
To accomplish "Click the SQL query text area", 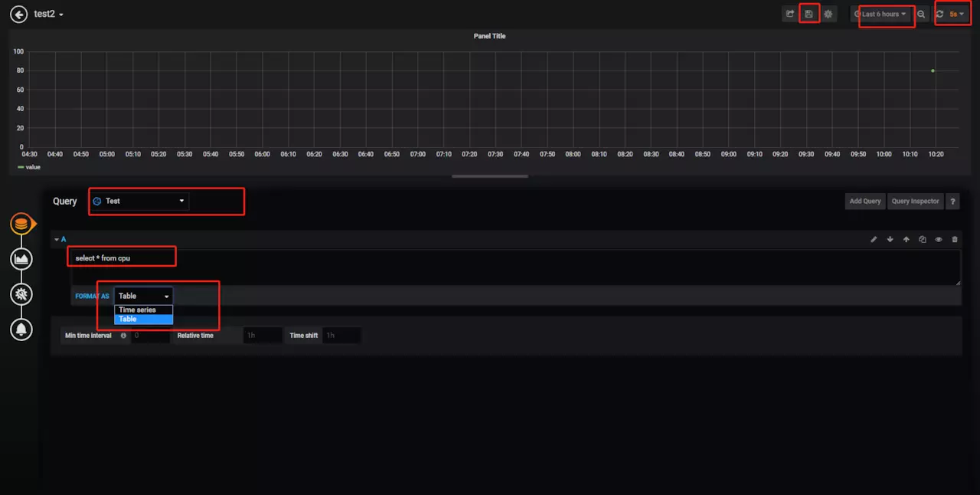I will [x=516, y=267].
